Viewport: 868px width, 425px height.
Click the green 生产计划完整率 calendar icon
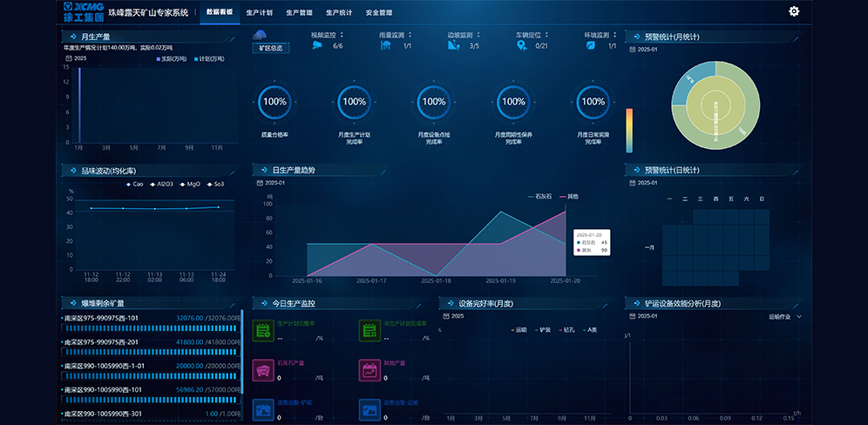[x=262, y=330]
